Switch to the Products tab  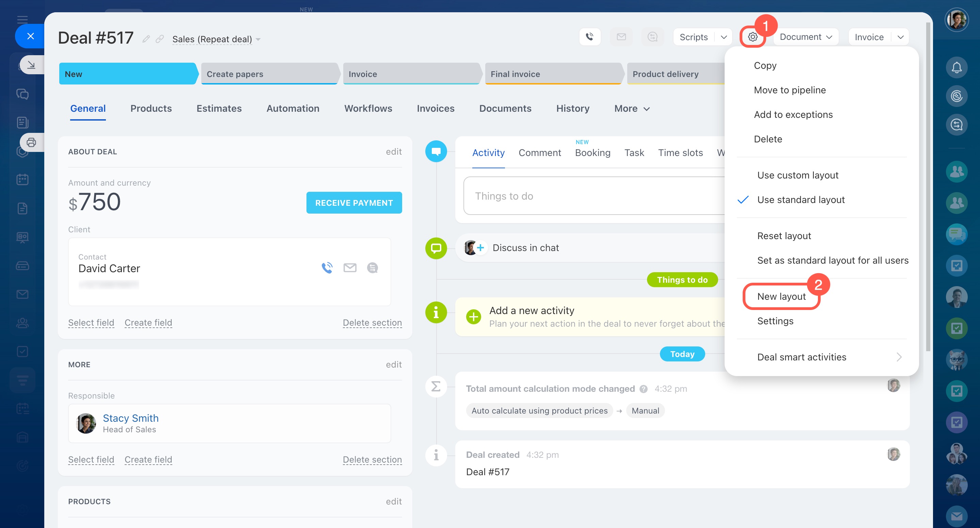[151, 108]
